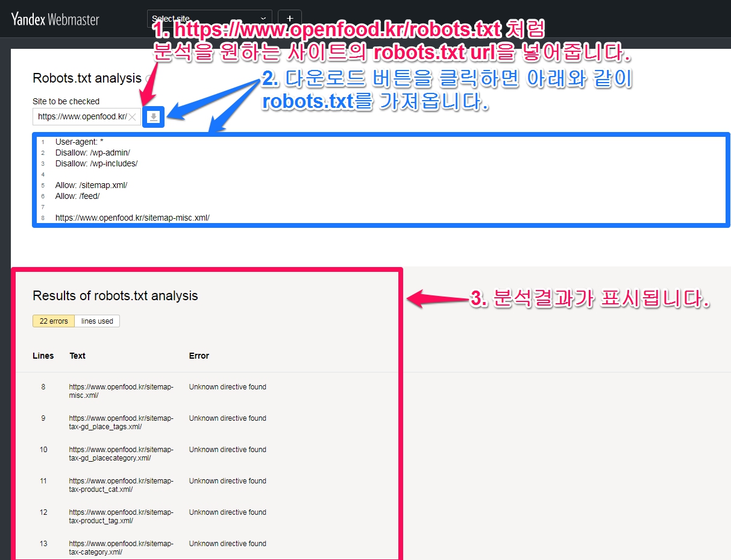
Task: Switch to the lines used tab
Action: click(x=97, y=321)
